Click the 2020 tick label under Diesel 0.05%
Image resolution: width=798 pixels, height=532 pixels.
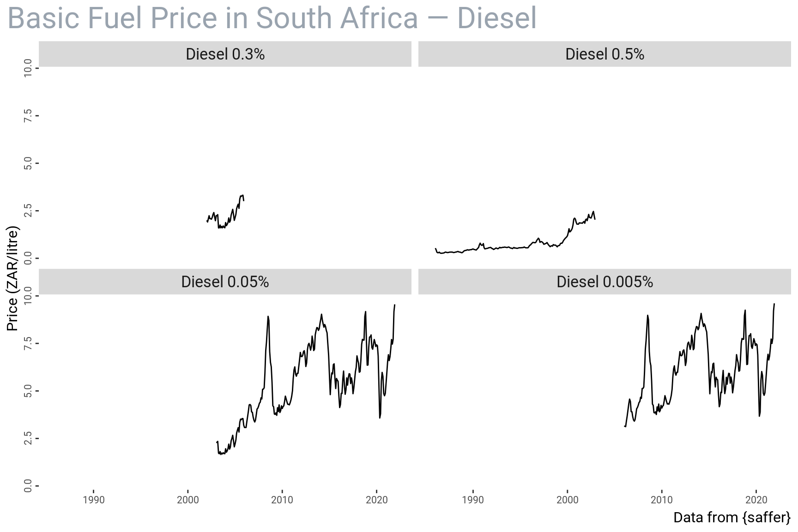376,500
